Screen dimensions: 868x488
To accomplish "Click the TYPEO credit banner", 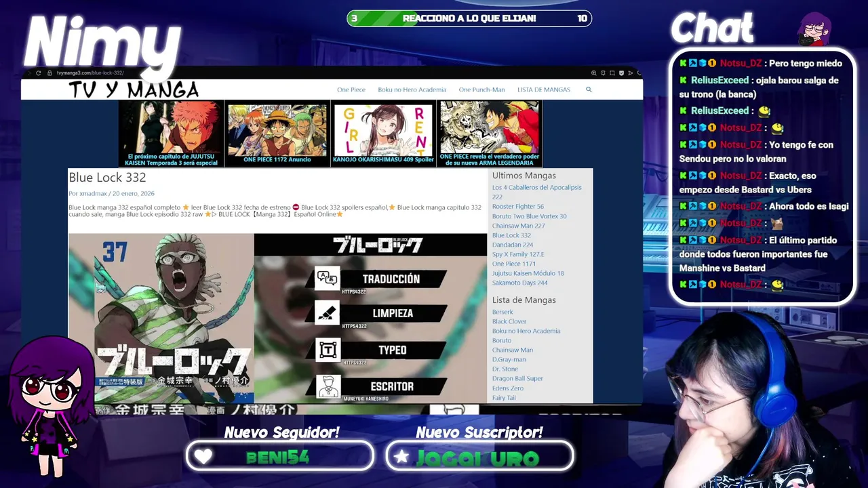I will tap(393, 350).
